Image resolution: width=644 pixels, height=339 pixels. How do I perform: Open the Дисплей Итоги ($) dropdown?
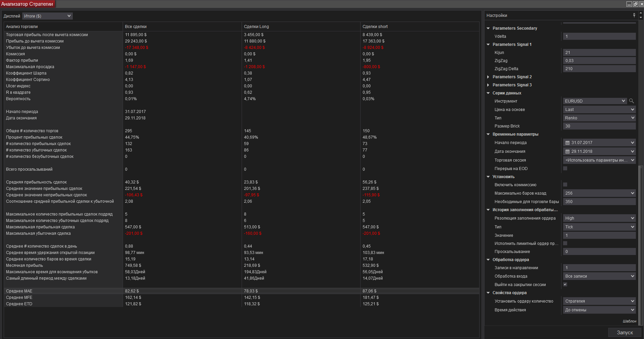pos(48,16)
